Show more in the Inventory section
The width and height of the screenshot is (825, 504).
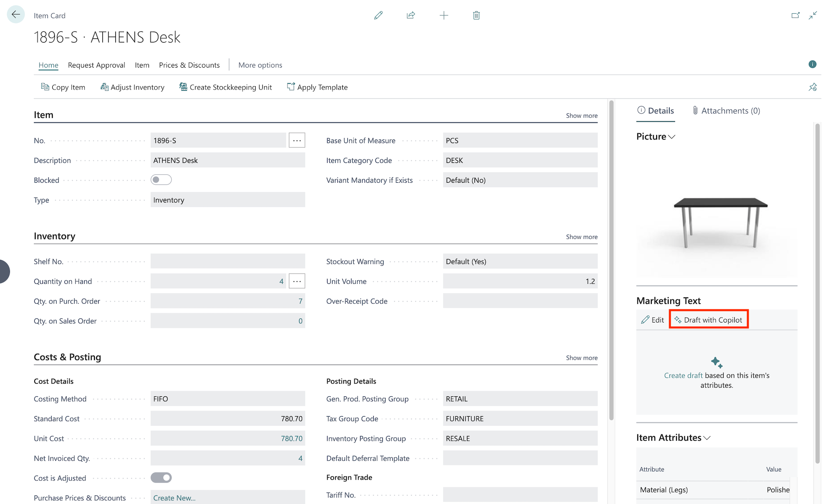582,237
